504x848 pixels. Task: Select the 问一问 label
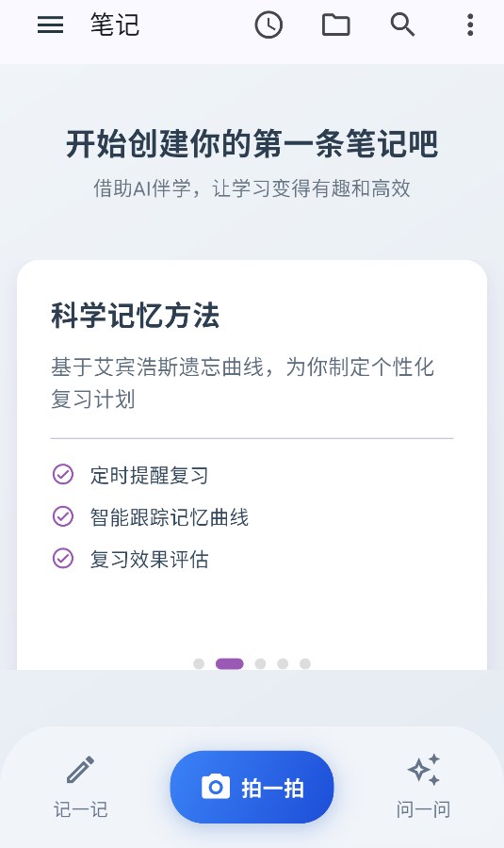(423, 809)
